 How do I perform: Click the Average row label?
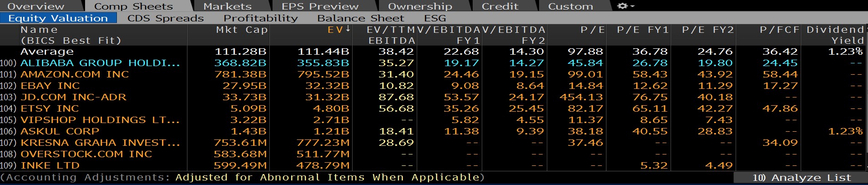click(47, 51)
